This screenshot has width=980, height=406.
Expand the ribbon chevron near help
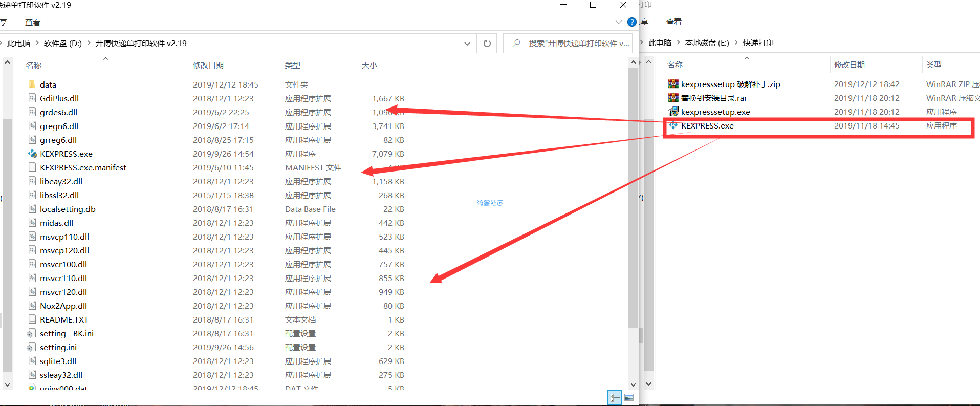point(618,22)
